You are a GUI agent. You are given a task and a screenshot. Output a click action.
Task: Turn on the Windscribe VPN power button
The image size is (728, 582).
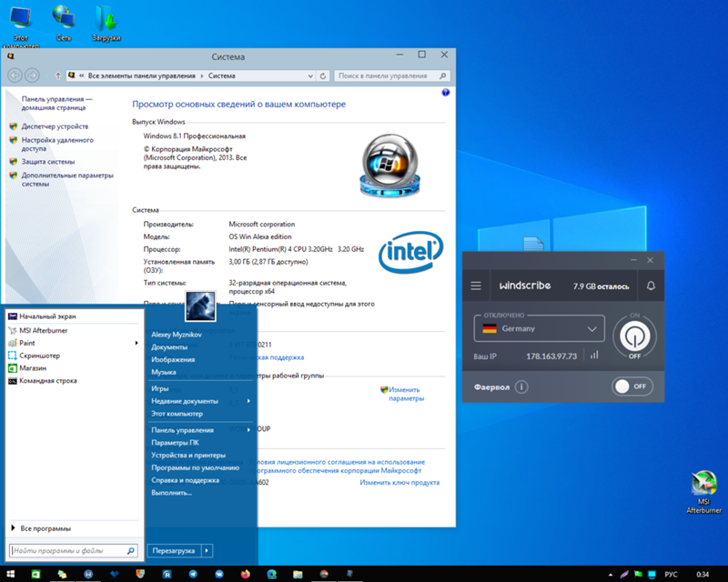pos(634,336)
